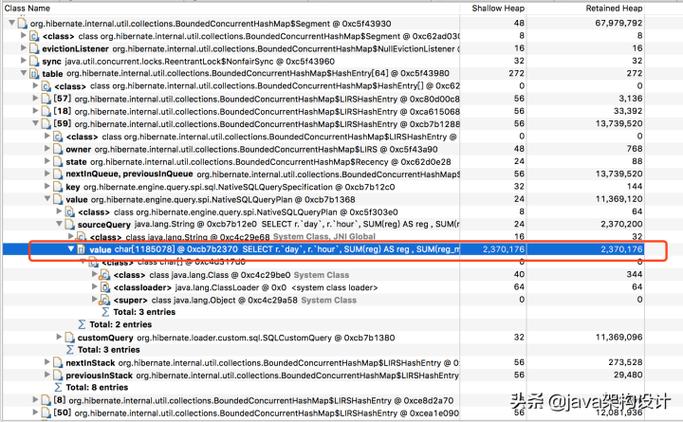Viewport: 683px width, 422px height.
Task: Click retained heap value 11,369,120
Action: point(619,199)
